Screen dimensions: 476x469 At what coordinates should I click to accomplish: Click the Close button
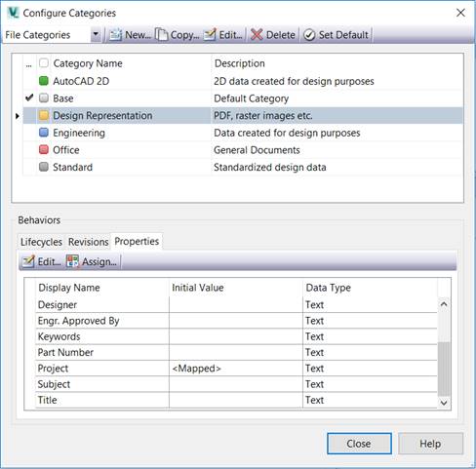pos(359,444)
